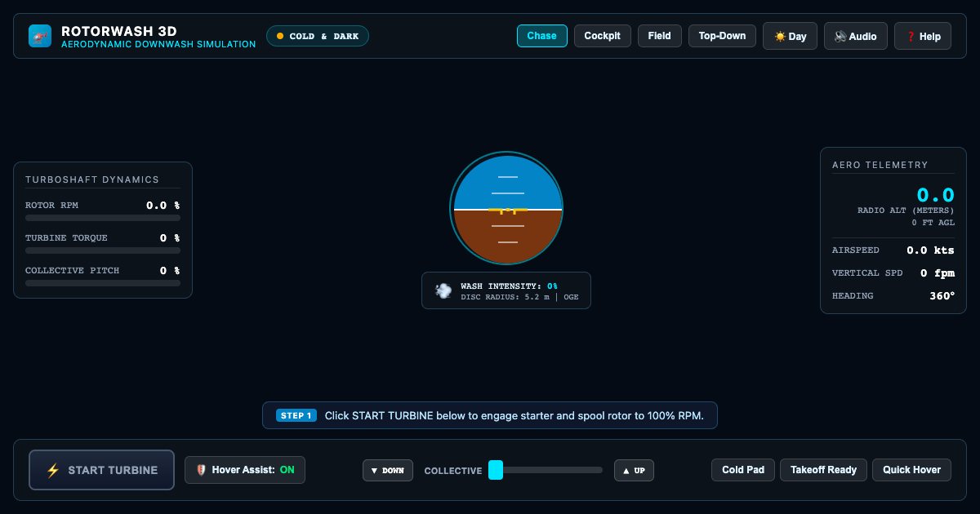Load the Quick Hover preset

tap(911, 470)
